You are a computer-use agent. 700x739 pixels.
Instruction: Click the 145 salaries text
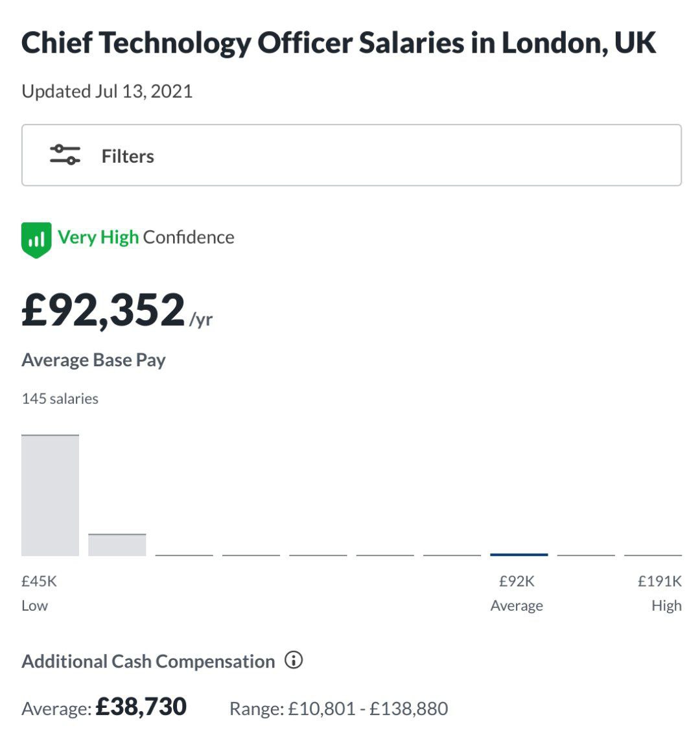tap(60, 399)
